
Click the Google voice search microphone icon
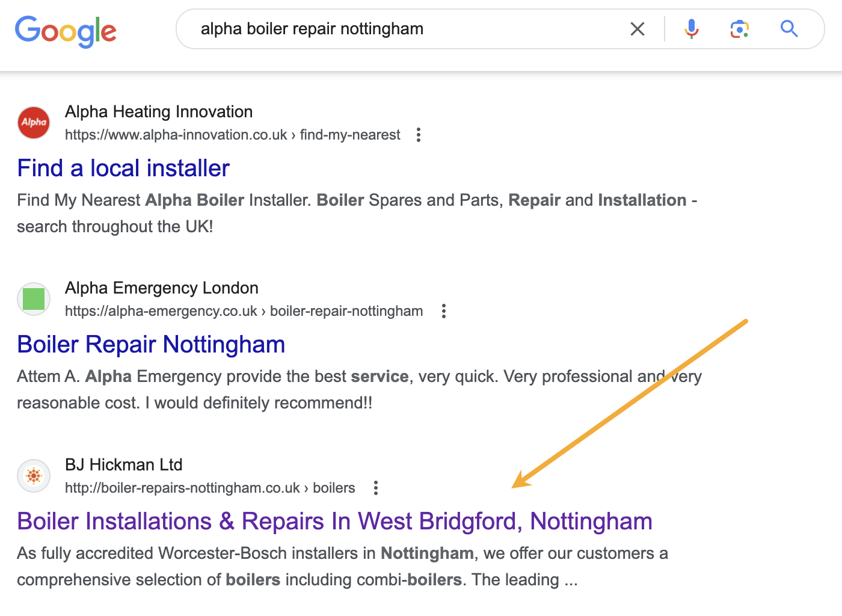coord(692,28)
